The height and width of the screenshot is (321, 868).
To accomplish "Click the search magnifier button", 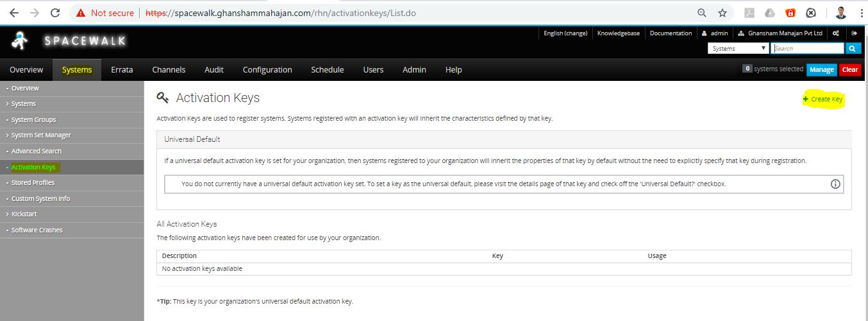I will click(x=853, y=48).
